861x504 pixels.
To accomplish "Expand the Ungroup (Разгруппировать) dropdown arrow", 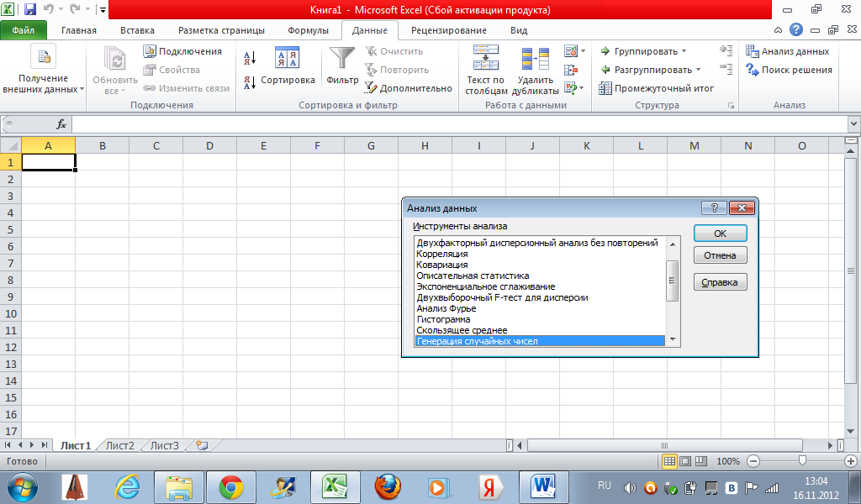I will pyautogui.click(x=699, y=70).
